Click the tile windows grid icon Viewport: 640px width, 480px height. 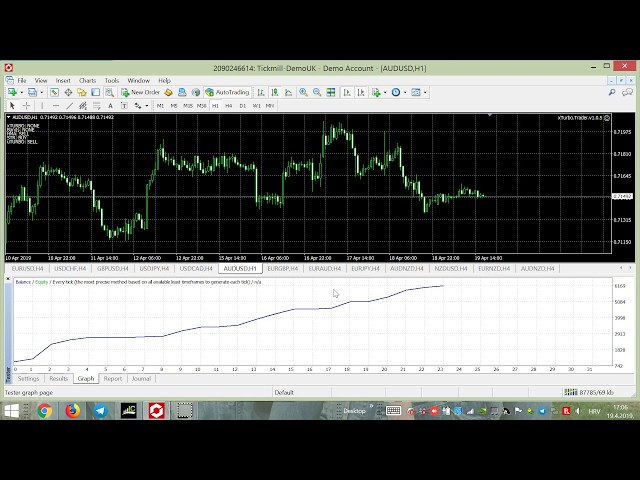click(331, 92)
